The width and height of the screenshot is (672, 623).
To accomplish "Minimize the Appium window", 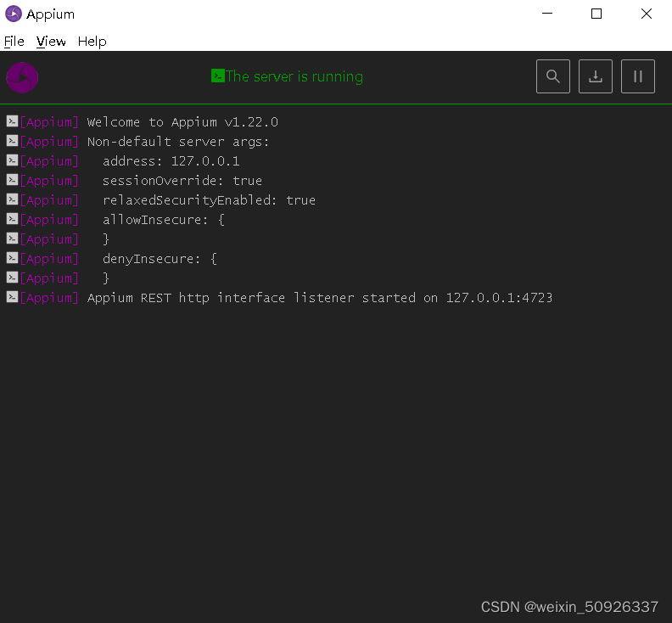I will click(x=547, y=14).
